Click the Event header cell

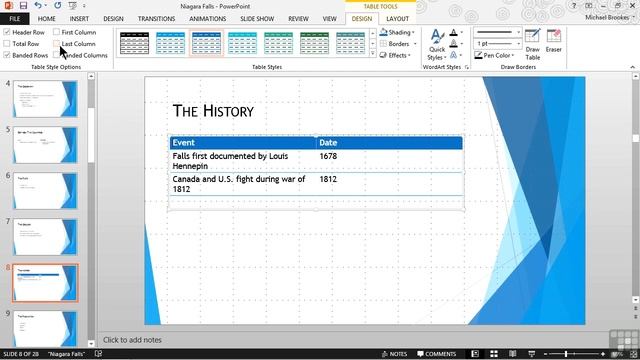[x=243, y=143]
